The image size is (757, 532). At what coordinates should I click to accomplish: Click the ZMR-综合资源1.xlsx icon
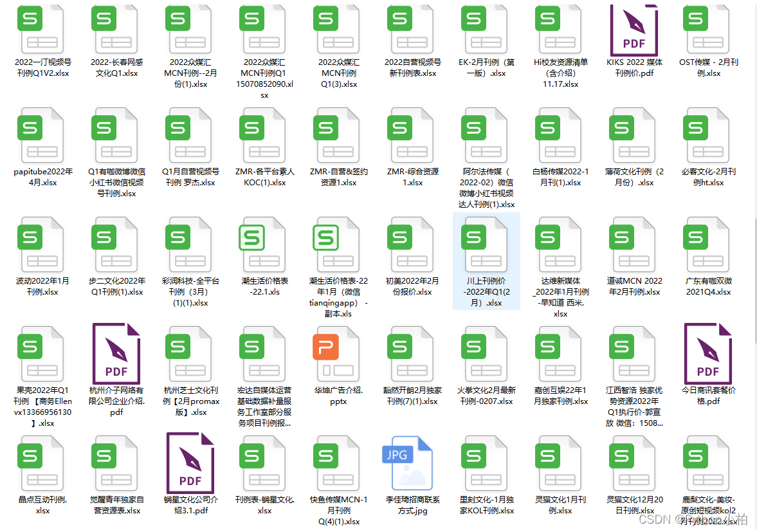click(410, 136)
